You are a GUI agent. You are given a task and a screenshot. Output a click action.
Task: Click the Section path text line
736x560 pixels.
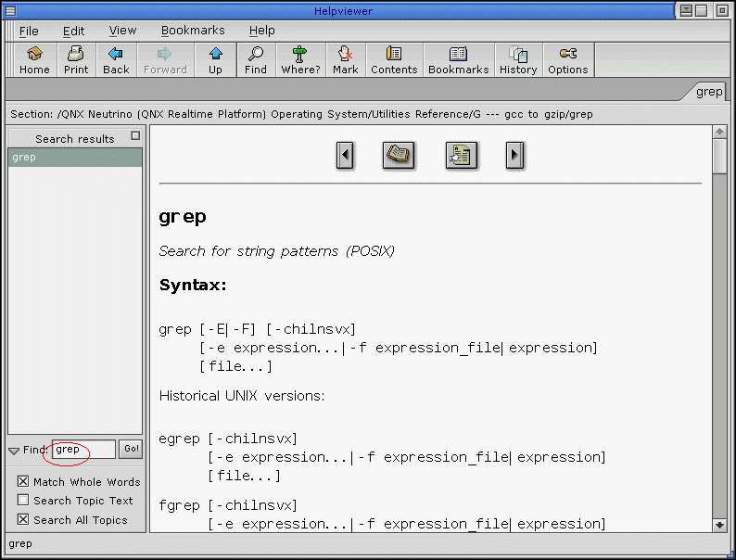point(301,114)
